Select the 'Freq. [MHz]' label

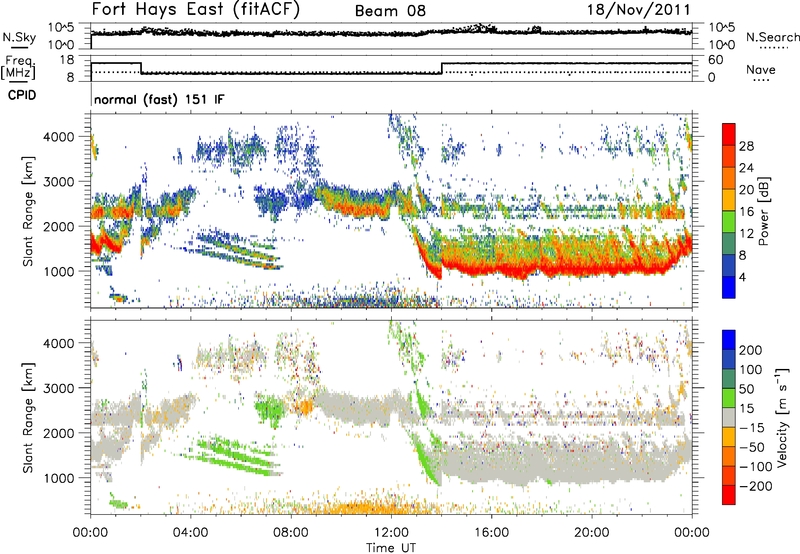(18, 67)
